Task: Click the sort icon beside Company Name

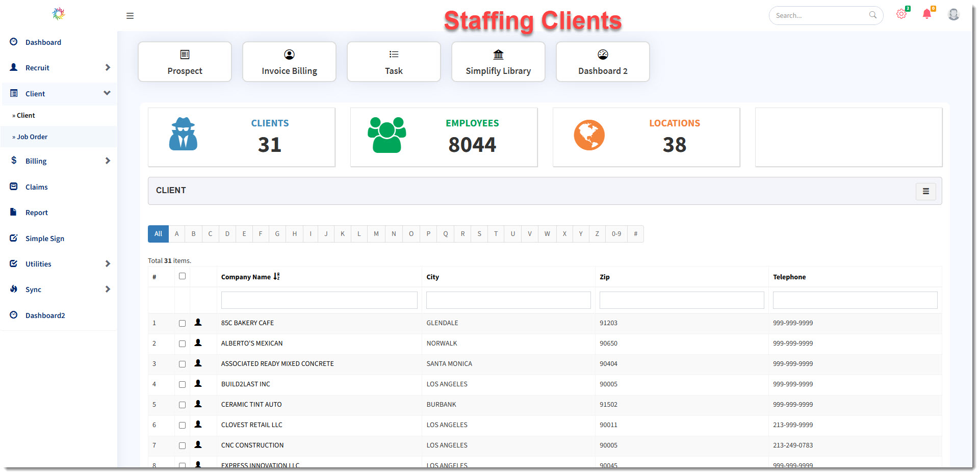Action: point(276,277)
